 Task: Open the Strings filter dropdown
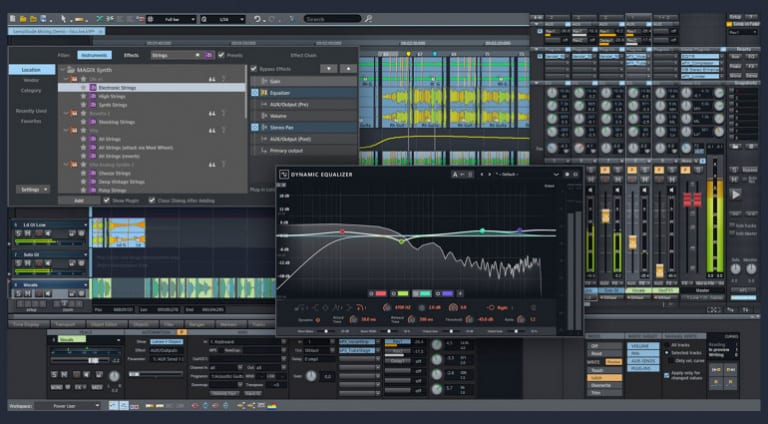[175, 55]
